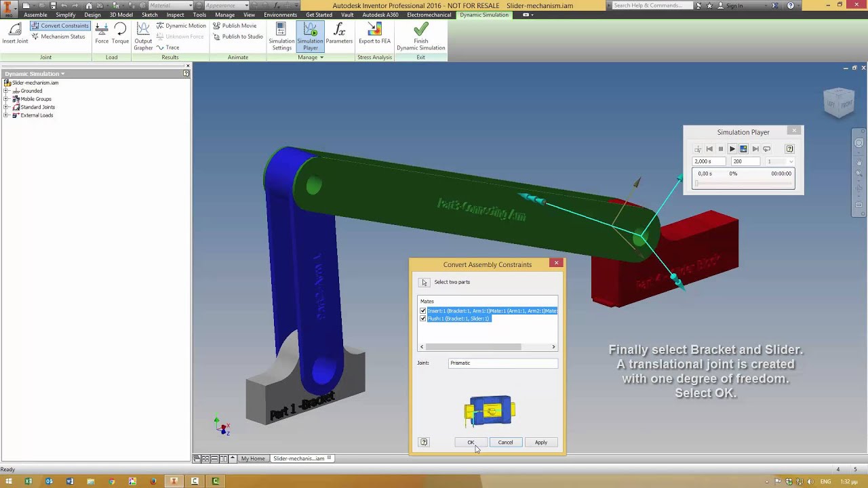This screenshot has width=868, height=488.
Task: Select the Trace tool
Action: click(168, 47)
